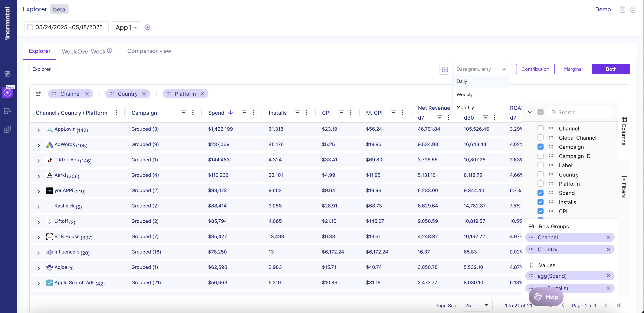Switch to Comparison view tab
Image resolution: width=644 pixels, height=313 pixels.
click(149, 51)
